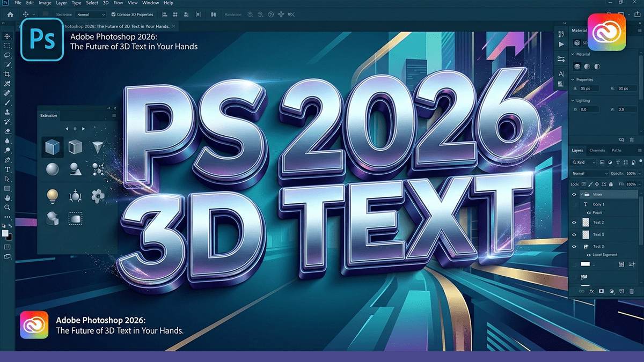644x362 pixels.
Task: Open the Layers panel hamburger menu
Action: [640, 150]
